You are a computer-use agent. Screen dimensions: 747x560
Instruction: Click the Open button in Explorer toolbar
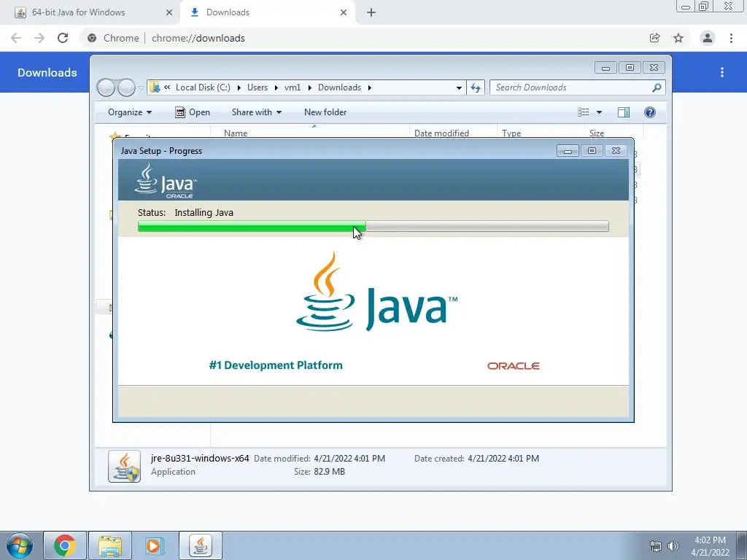click(193, 112)
